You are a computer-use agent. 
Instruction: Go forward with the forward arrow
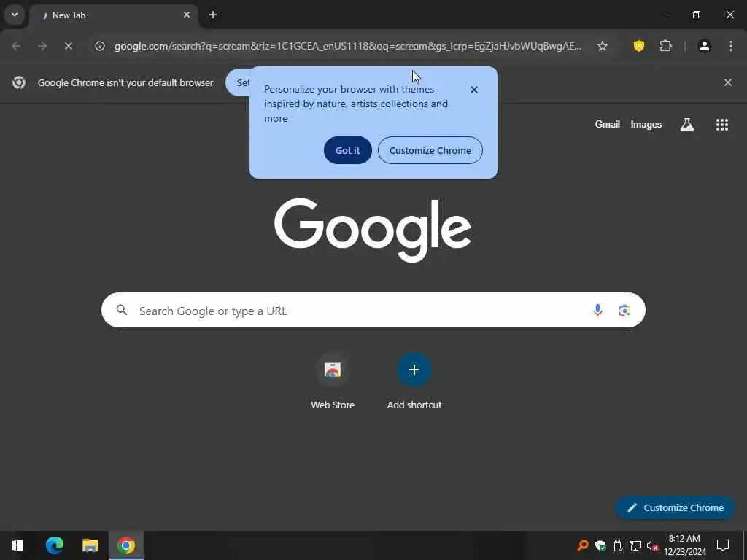(x=42, y=46)
